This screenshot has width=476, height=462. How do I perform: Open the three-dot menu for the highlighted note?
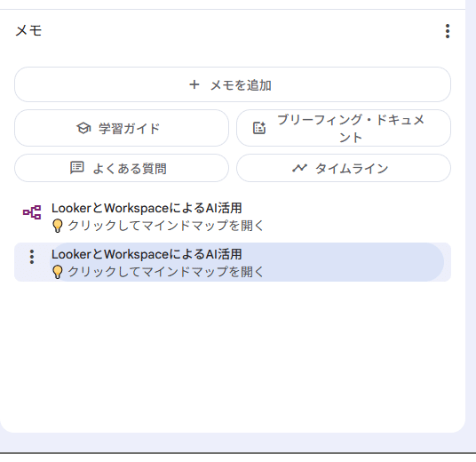coord(32,257)
